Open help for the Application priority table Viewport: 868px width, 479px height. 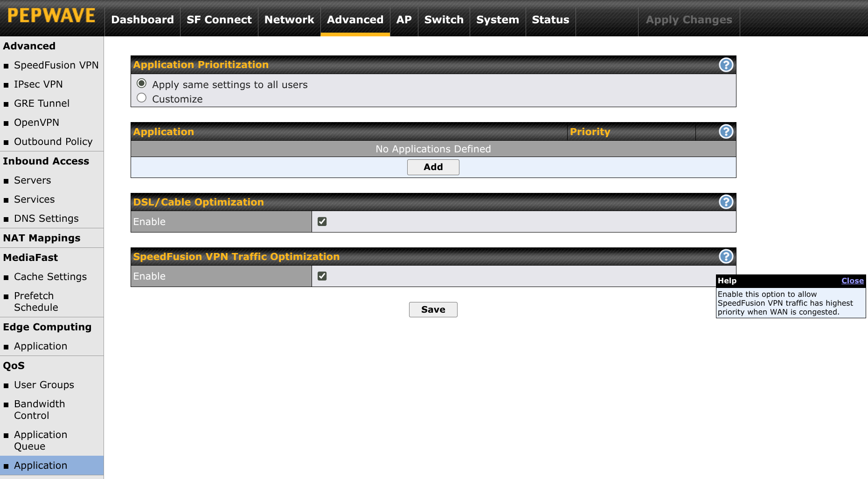coord(726,132)
